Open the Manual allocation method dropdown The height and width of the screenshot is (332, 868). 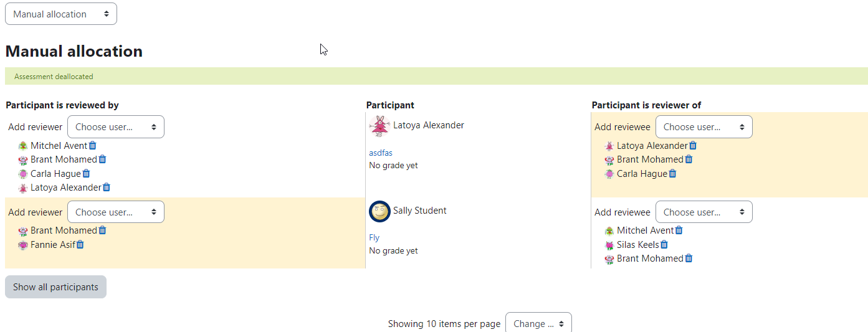[61, 14]
